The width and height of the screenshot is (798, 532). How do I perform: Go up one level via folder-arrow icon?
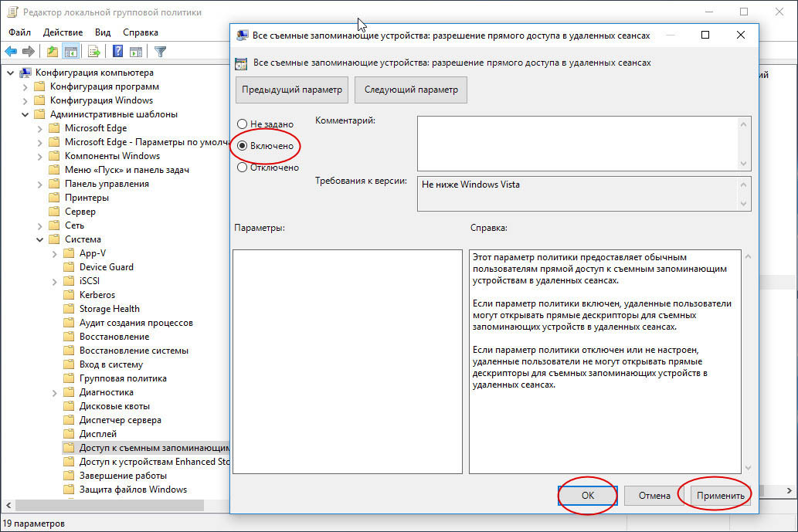click(x=52, y=52)
